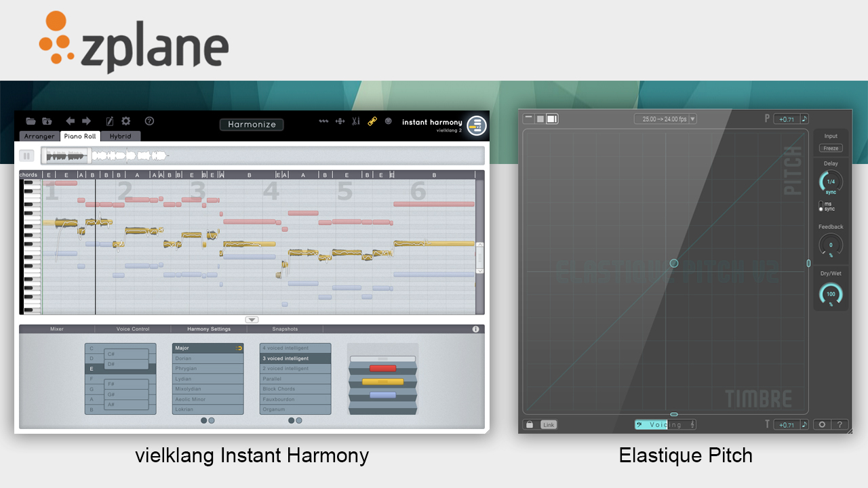Screen dimensions: 868x488
Task: Open the Snapshots tab
Action: pyautogui.click(x=285, y=329)
